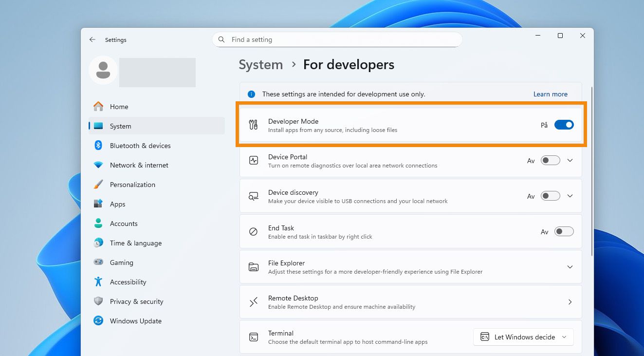Open the Terminal 'Let Windows decide' dropdown

click(523, 337)
